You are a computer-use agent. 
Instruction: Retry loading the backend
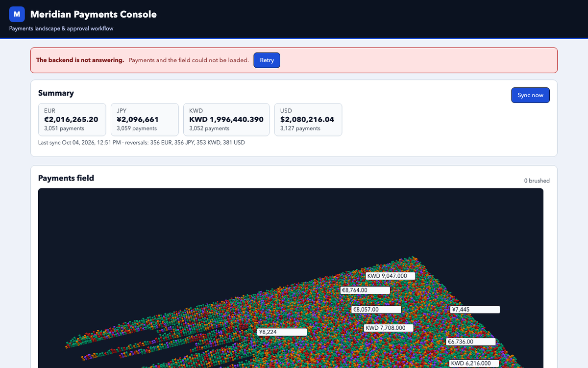coord(267,60)
